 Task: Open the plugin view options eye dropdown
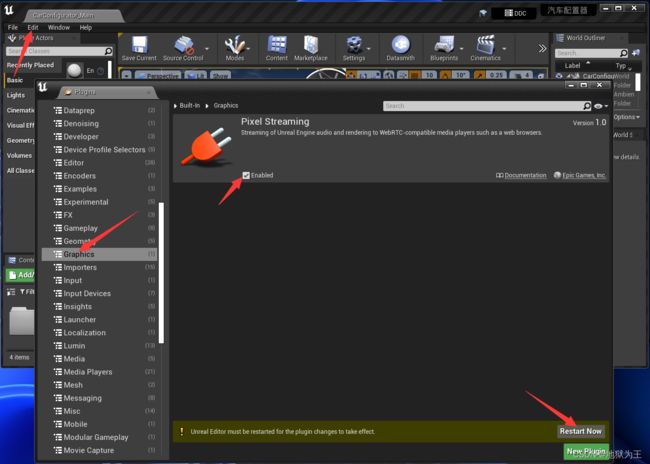tap(601, 106)
